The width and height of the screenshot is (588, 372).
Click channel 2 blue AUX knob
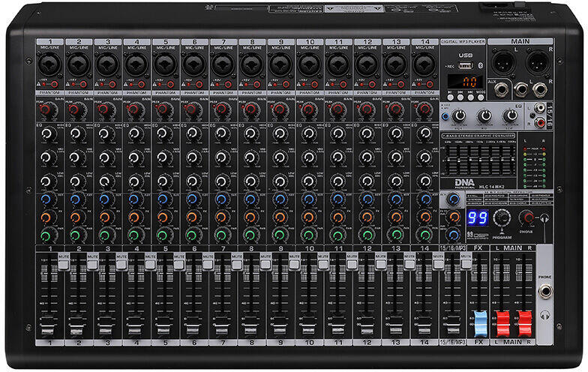(x=76, y=199)
